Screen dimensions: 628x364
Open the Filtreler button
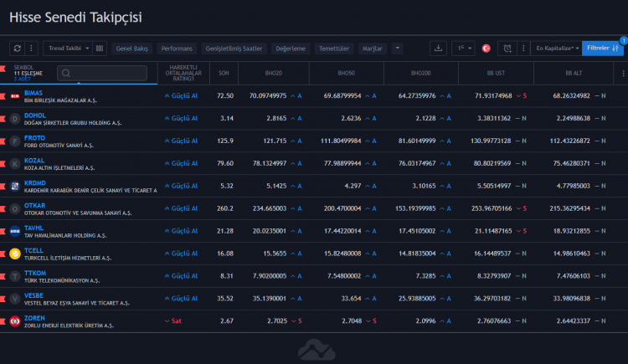[602, 49]
